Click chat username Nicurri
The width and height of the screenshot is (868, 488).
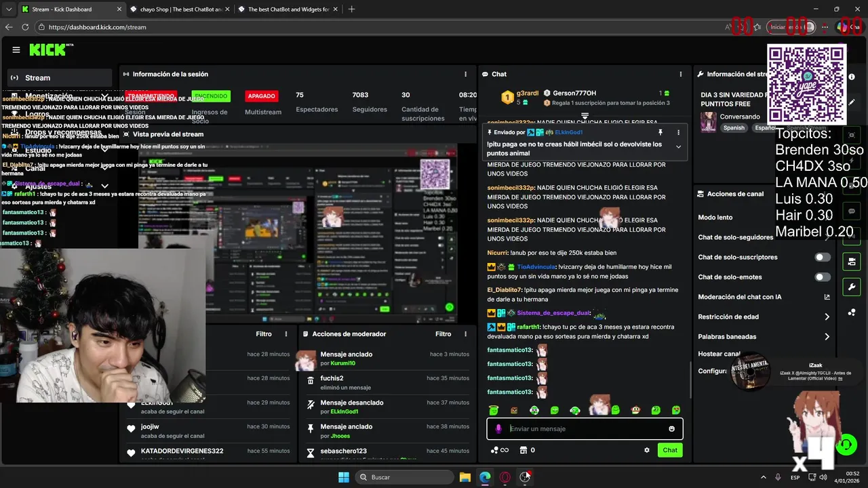(x=498, y=253)
